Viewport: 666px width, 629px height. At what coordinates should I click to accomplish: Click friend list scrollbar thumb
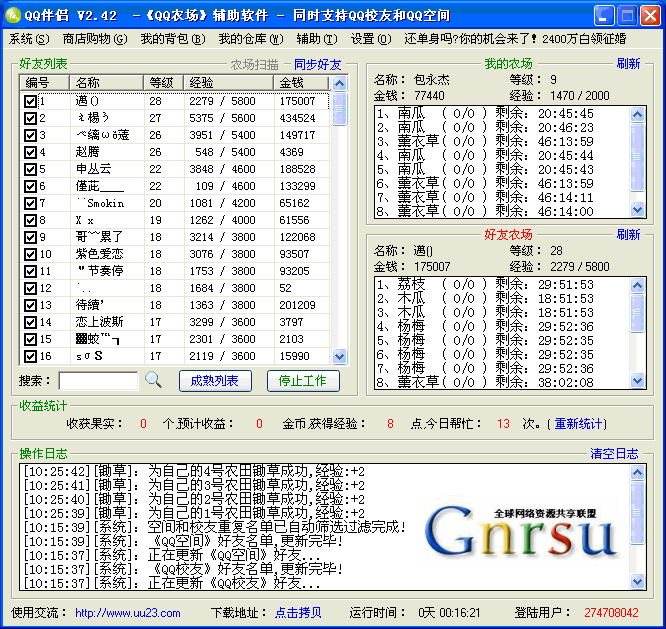pyautogui.click(x=339, y=109)
